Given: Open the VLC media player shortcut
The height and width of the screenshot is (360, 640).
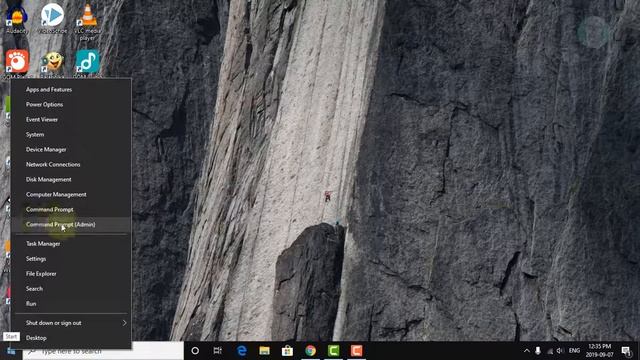Looking at the screenshot, I should [87, 21].
